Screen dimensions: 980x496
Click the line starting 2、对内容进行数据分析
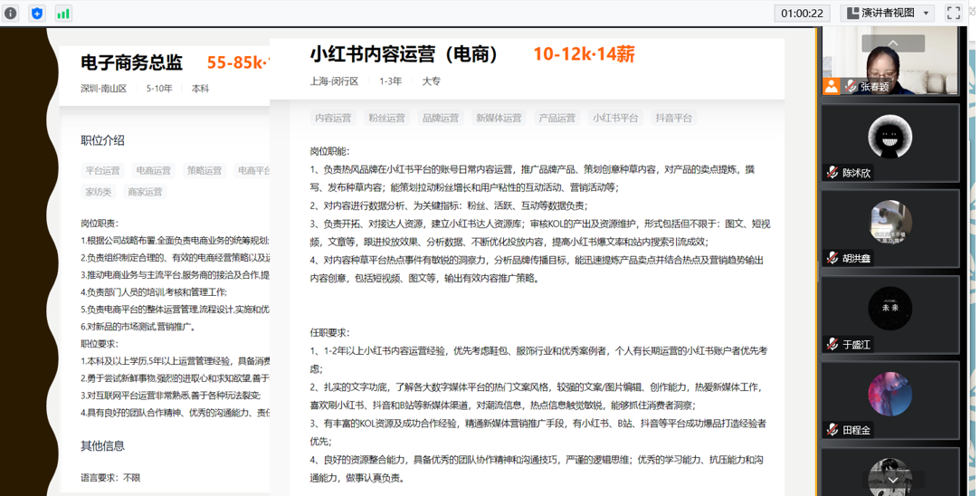(449, 205)
